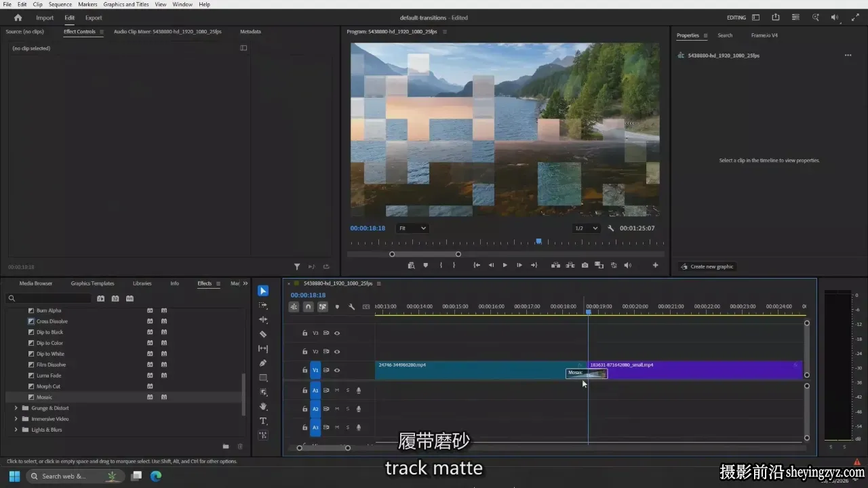
Task: Open the Fit zoom level dropdown
Action: coord(412,228)
